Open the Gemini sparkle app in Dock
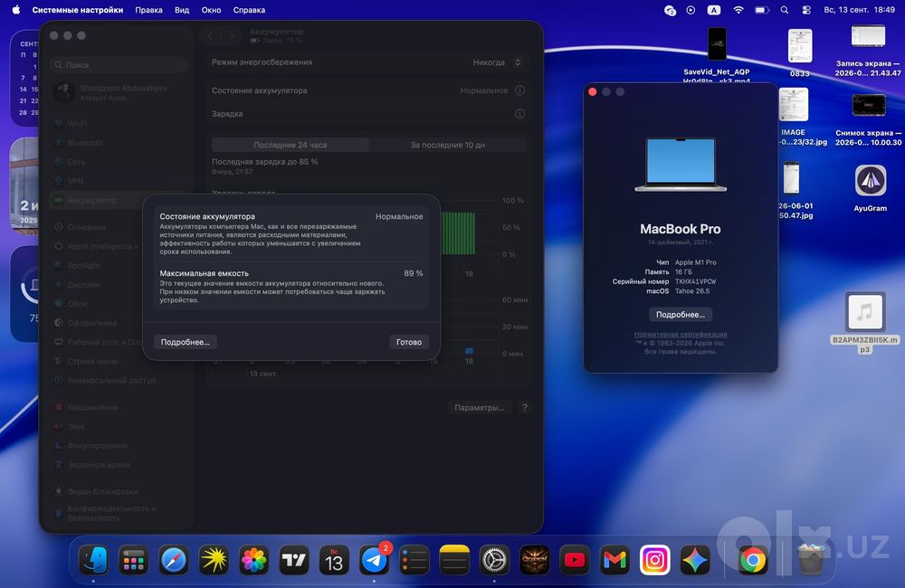This screenshot has height=588, width=905. pos(695,560)
